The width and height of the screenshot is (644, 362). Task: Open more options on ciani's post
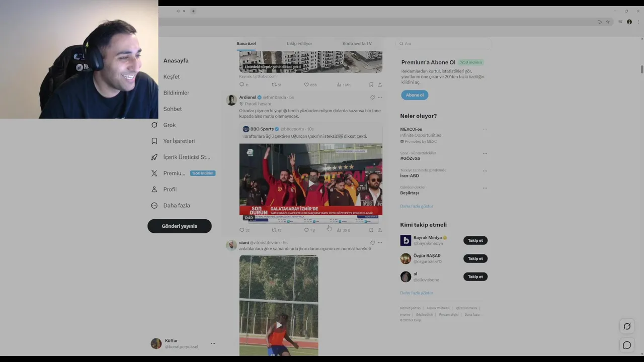pyautogui.click(x=380, y=242)
